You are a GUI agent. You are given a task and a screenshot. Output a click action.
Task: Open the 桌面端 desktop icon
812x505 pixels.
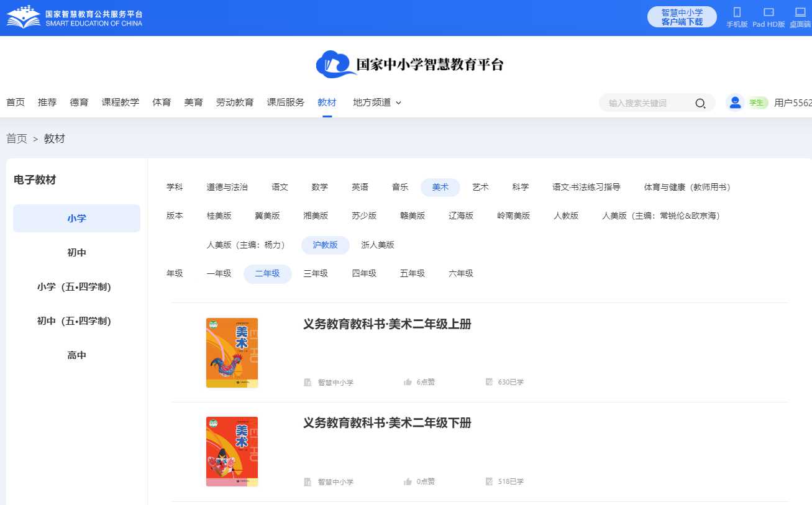[x=800, y=12]
